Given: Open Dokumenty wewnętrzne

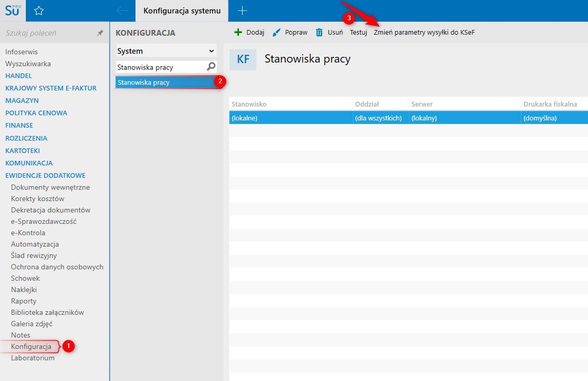Looking at the screenshot, I should pyautogui.click(x=50, y=187).
